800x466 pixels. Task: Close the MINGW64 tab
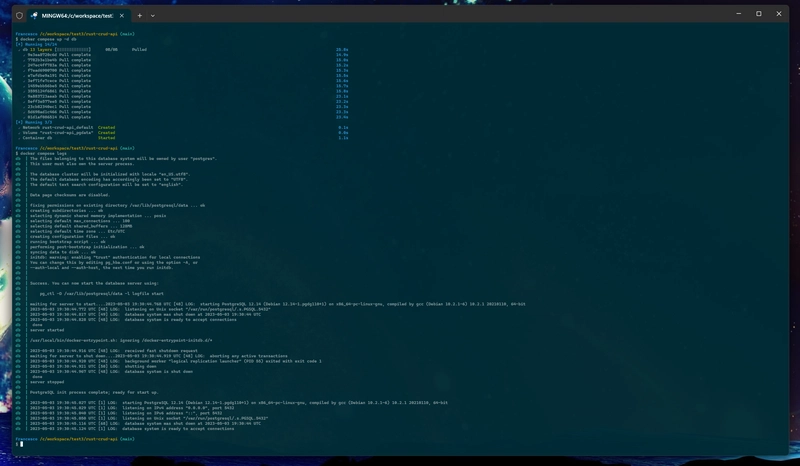coord(121,15)
